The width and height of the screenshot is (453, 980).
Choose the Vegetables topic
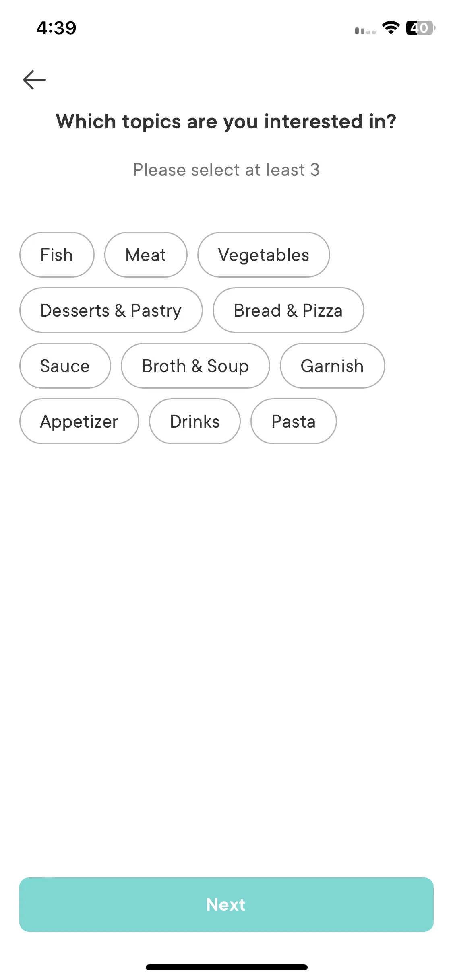(264, 255)
